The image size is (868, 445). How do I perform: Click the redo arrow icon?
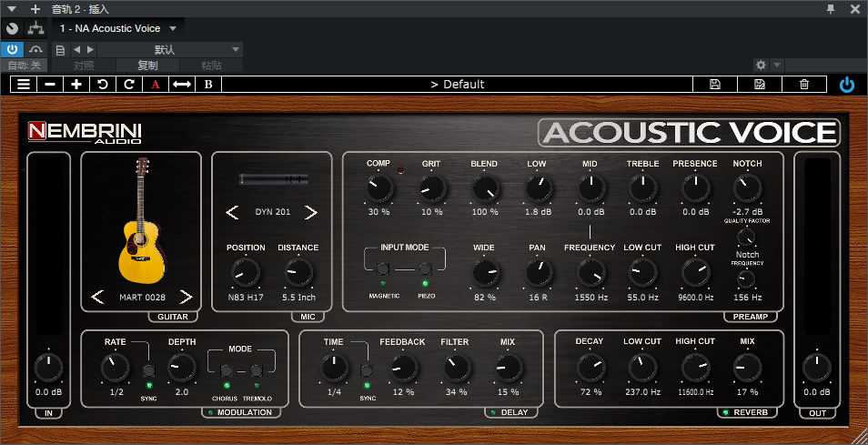(129, 84)
